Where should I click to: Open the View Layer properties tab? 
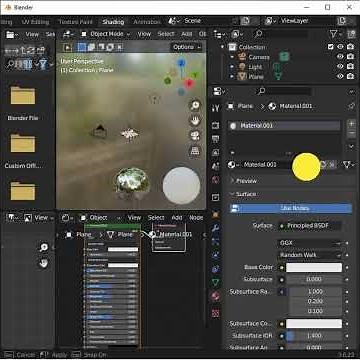(x=216, y=152)
